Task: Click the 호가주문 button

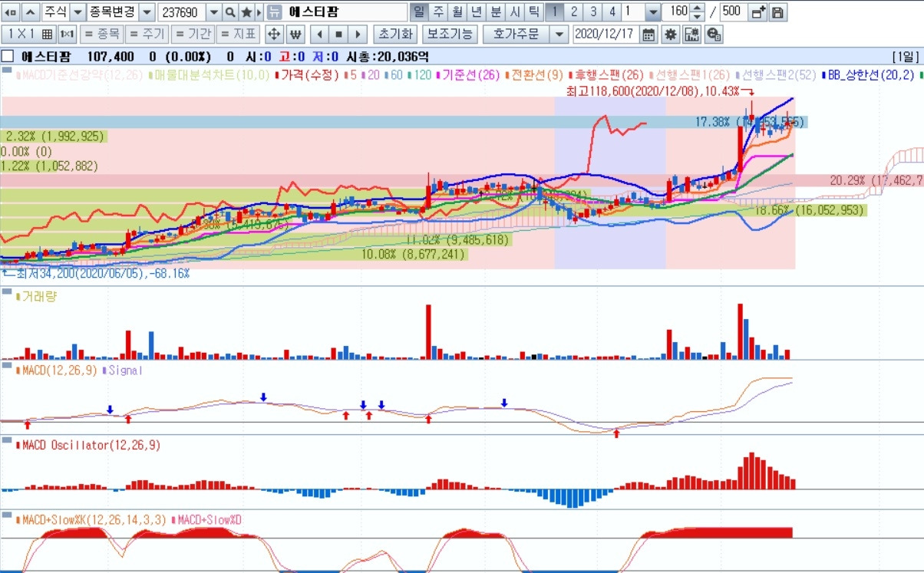Action: (x=517, y=35)
